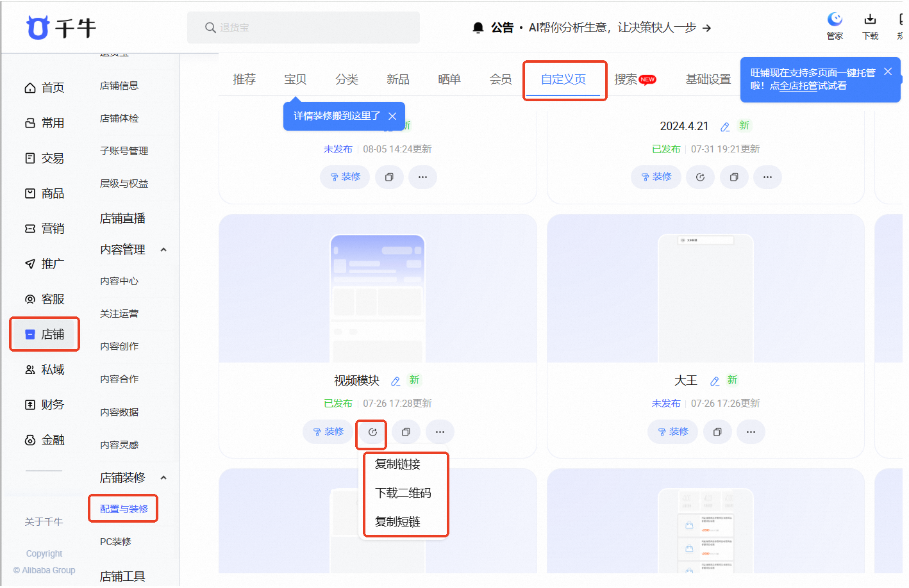Open 常用 in sidebar
Viewport: 909px width, 588px height.
[44, 123]
